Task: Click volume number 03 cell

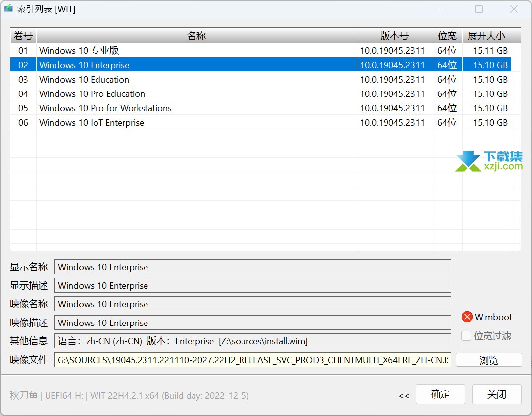Action: point(23,79)
